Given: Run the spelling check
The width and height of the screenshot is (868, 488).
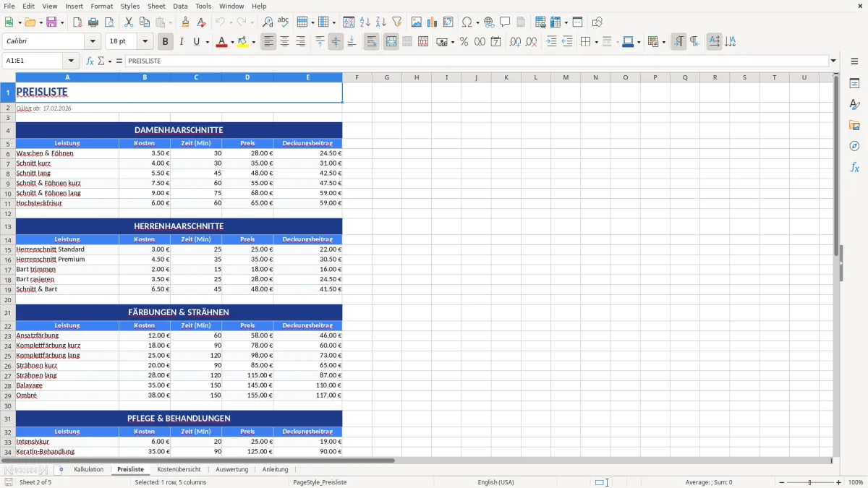Looking at the screenshot, I should point(283,22).
